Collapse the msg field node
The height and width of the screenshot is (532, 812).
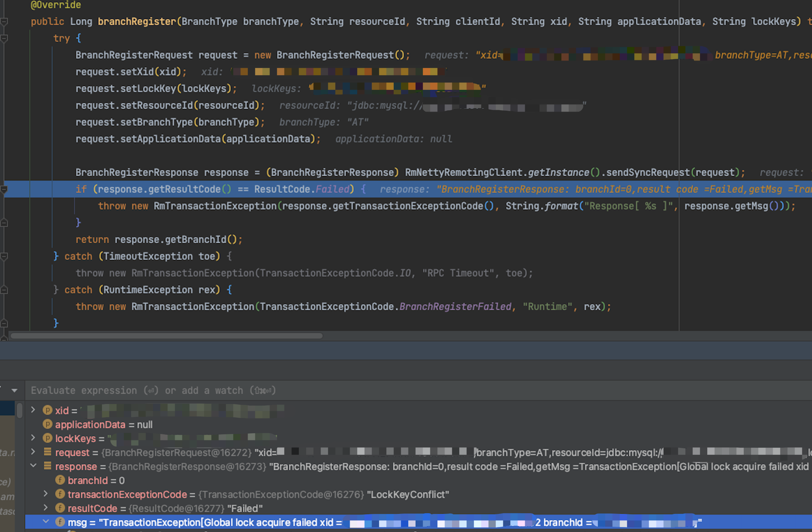46,522
